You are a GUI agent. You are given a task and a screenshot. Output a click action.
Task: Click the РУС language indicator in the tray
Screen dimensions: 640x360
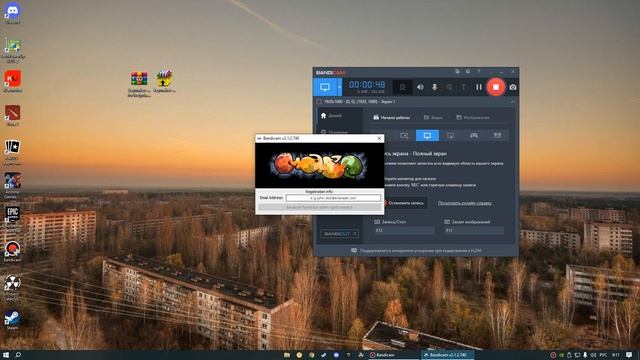click(x=603, y=355)
